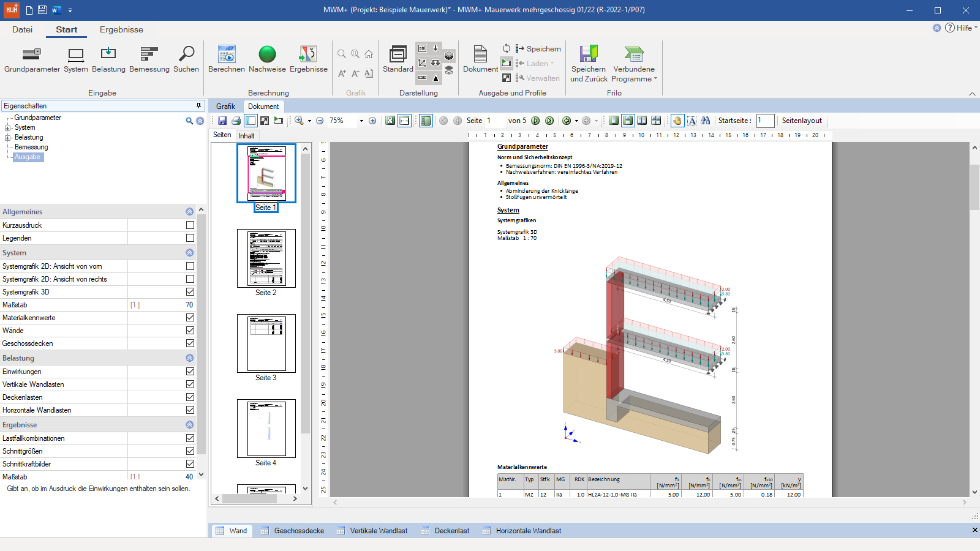The height and width of the screenshot is (551, 980).
Task: Toggle text label display icon (abl)
Action: click(x=422, y=48)
